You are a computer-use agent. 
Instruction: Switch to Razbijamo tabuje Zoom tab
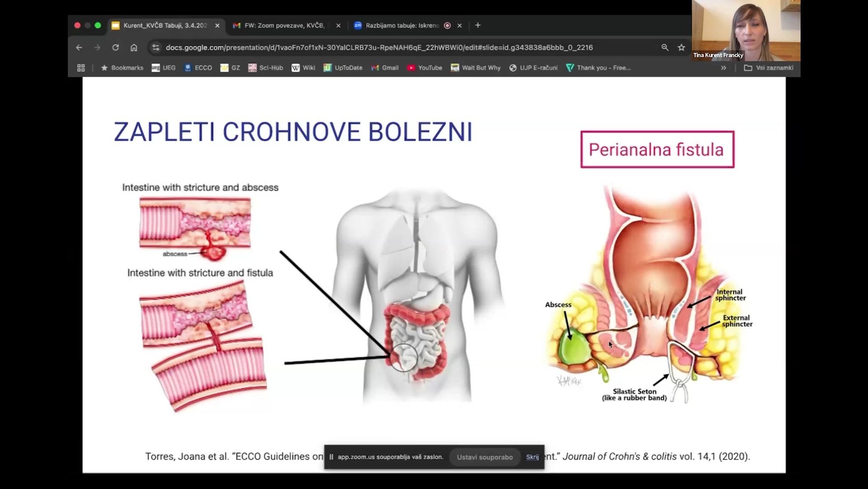[402, 25]
